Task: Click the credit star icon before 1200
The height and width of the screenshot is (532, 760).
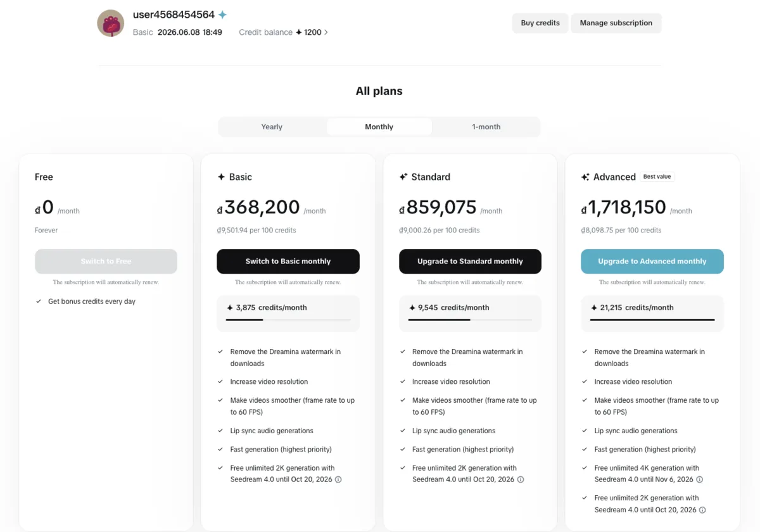Action: pos(299,32)
